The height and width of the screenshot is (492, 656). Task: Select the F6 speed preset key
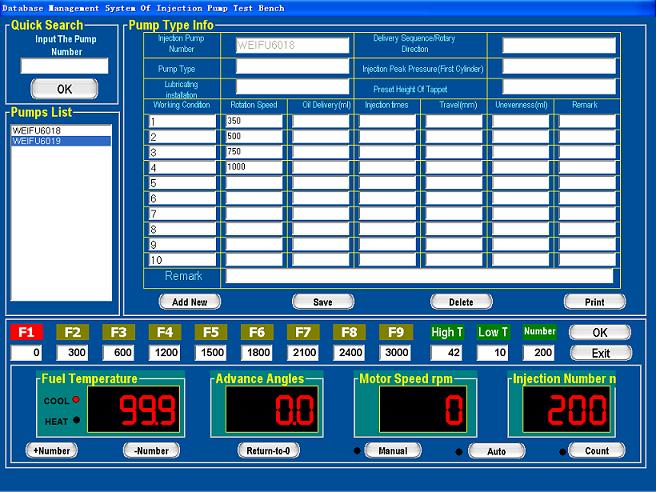pos(257,332)
